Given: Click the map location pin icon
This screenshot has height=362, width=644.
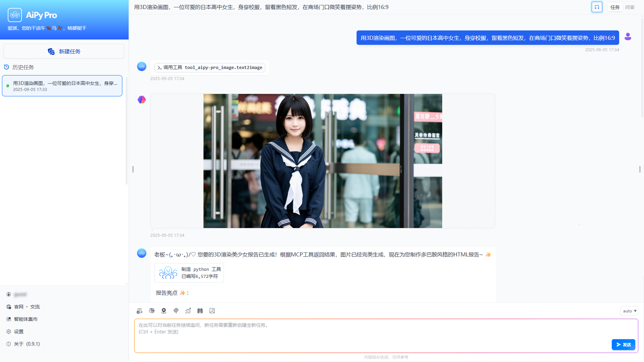Looking at the screenshot, I should pyautogui.click(x=164, y=311).
